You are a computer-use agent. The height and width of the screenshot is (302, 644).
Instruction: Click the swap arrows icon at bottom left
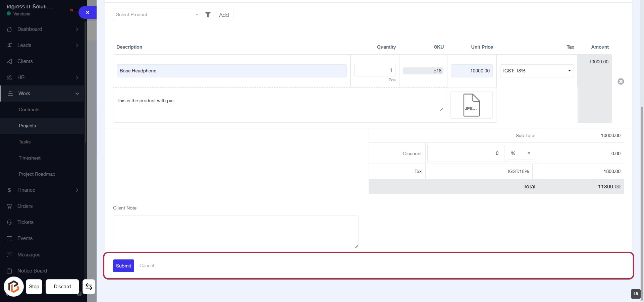(x=89, y=287)
